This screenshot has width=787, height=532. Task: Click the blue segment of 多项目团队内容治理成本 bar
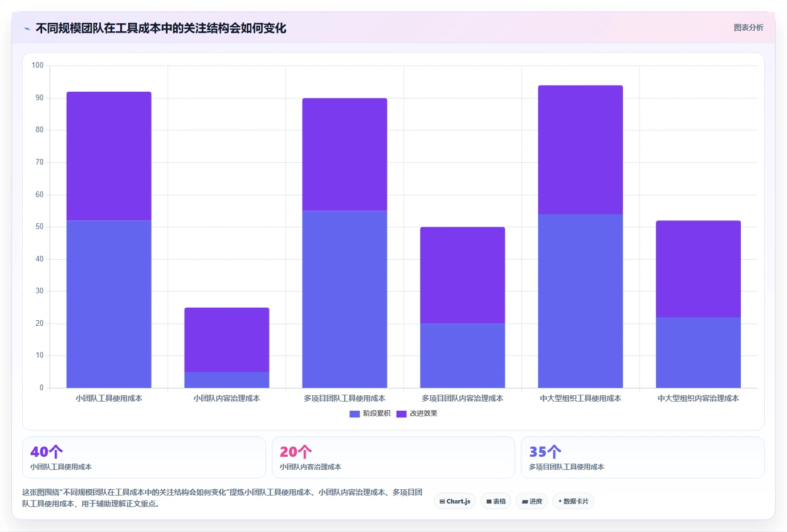coord(463,355)
